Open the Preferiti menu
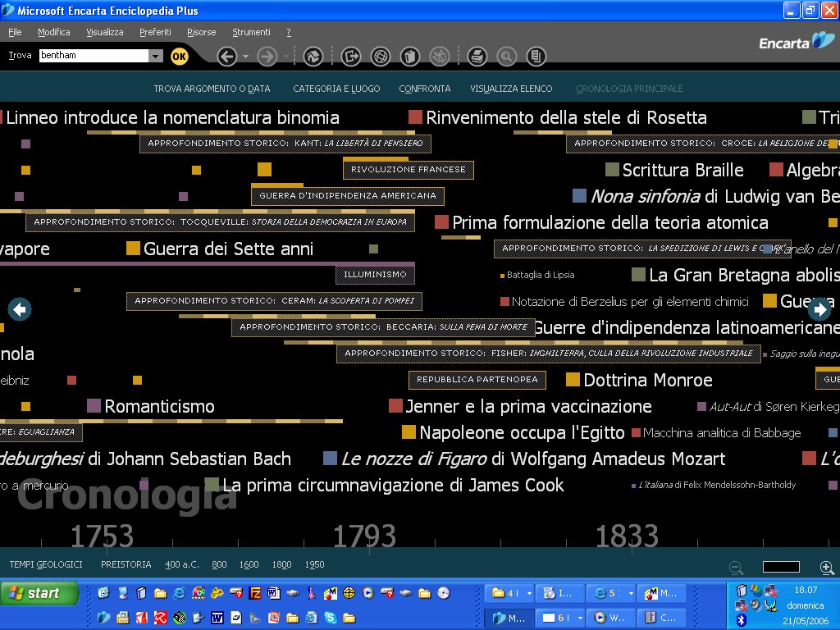Image resolution: width=840 pixels, height=630 pixels. [155, 32]
